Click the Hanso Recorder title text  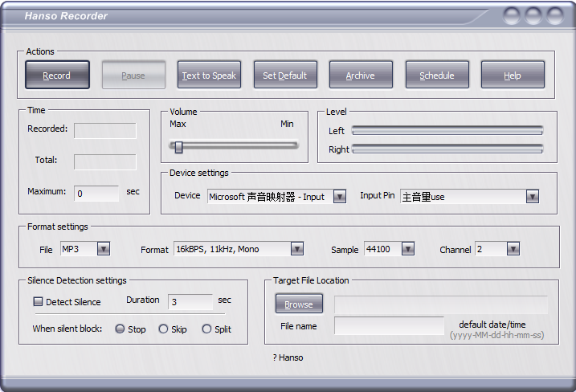(x=66, y=16)
